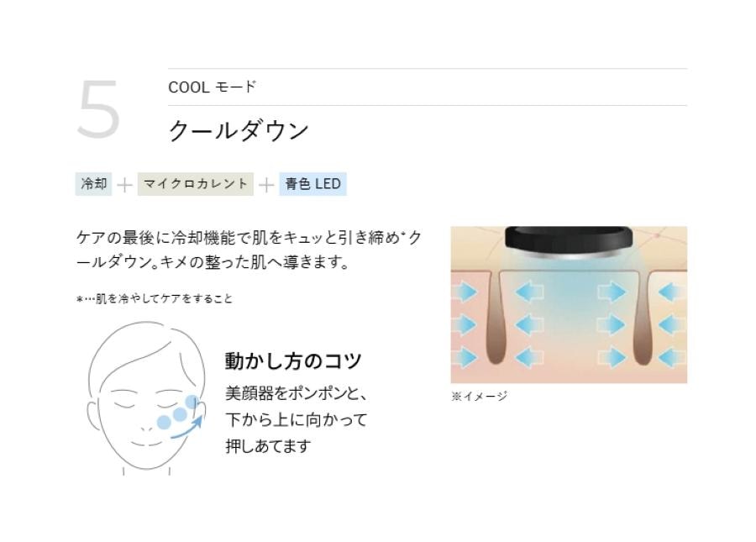Click the skin cooling diagram image
The image size is (756, 542).
point(569,305)
